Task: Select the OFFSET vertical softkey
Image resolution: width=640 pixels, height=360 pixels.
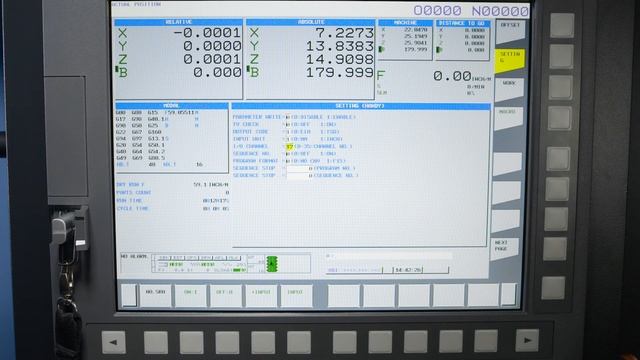Action: coord(510,31)
